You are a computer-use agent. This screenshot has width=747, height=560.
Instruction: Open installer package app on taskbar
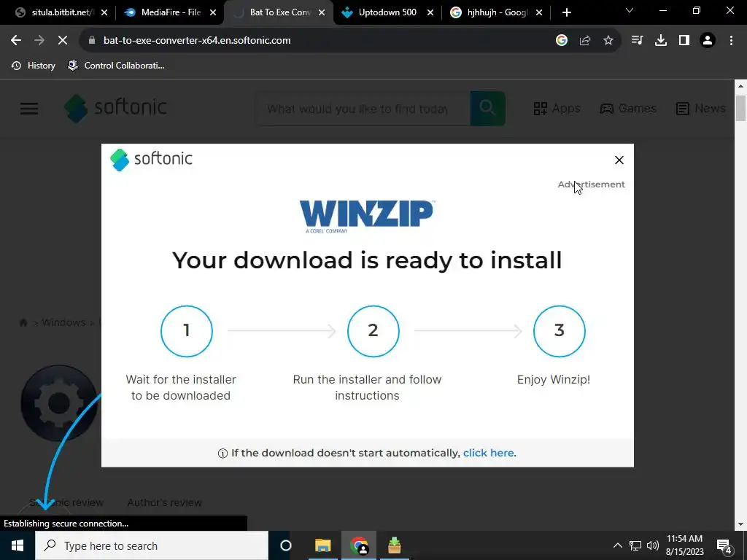coord(395,545)
